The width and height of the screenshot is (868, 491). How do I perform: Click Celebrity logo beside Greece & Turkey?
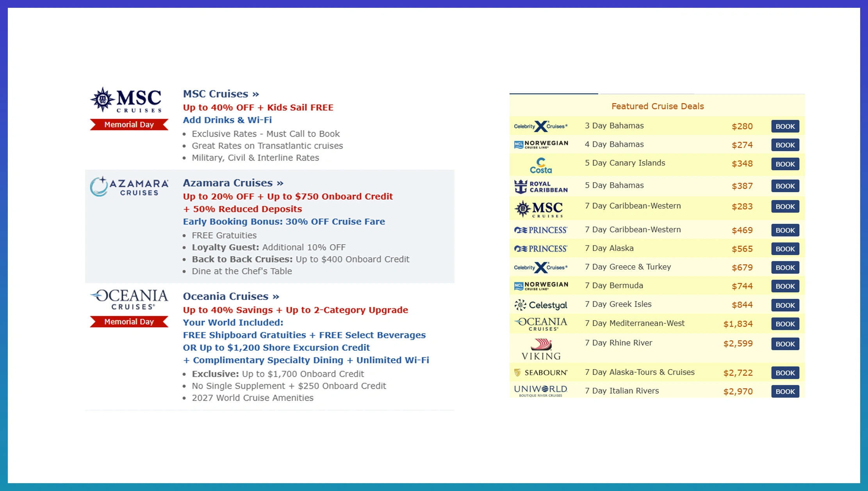541,268
